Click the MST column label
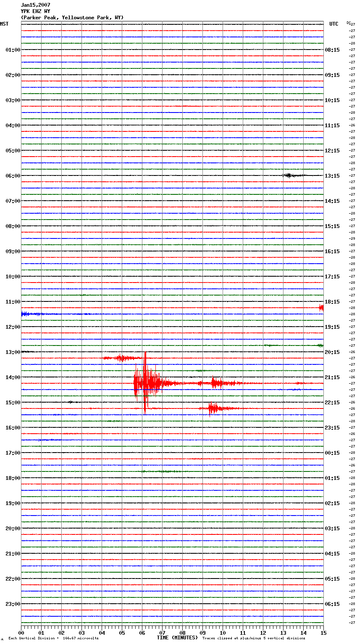 pyautogui.click(x=4, y=24)
